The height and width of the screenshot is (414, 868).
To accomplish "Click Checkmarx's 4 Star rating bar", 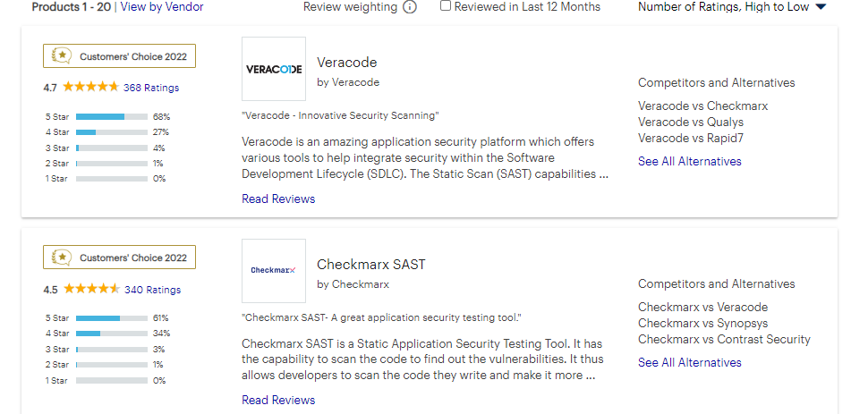I will pos(112,334).
